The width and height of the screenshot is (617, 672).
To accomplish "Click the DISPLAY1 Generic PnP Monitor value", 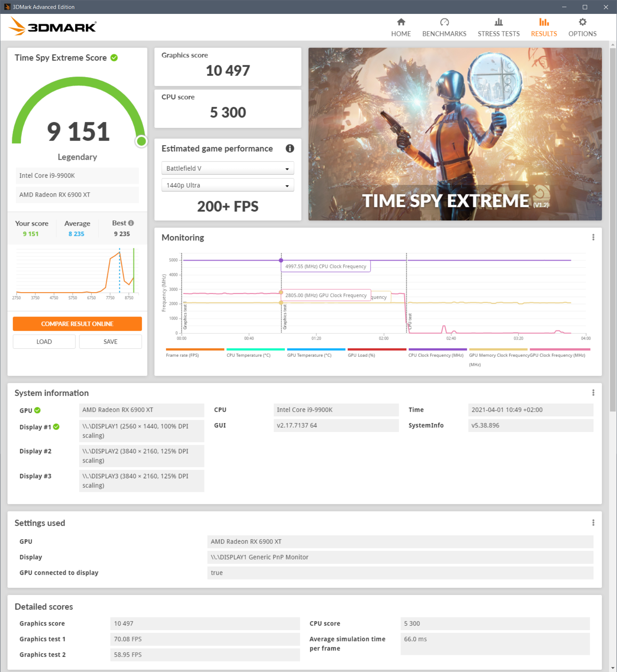I will point(400,557).
